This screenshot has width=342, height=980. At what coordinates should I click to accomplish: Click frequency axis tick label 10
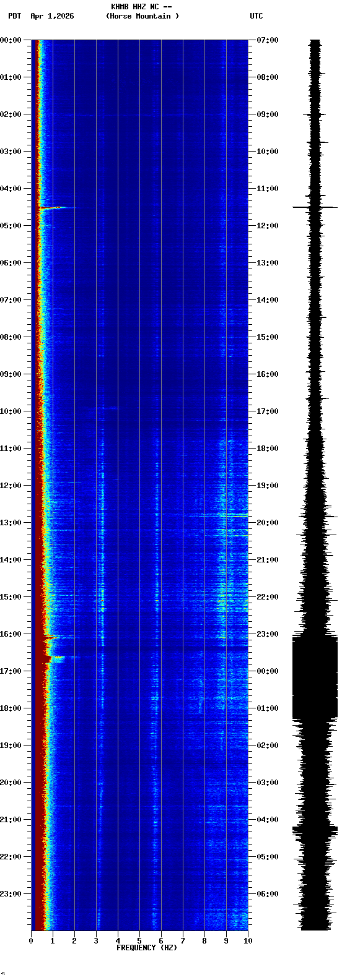tap(248, 941)
